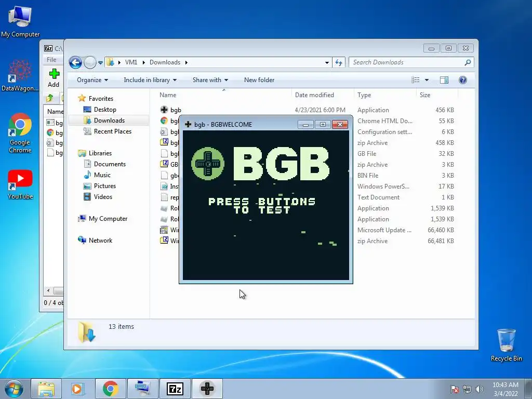This screenshot has height=399, width=532.
Task: Sort by the Size column header
Action: (437, 95)
